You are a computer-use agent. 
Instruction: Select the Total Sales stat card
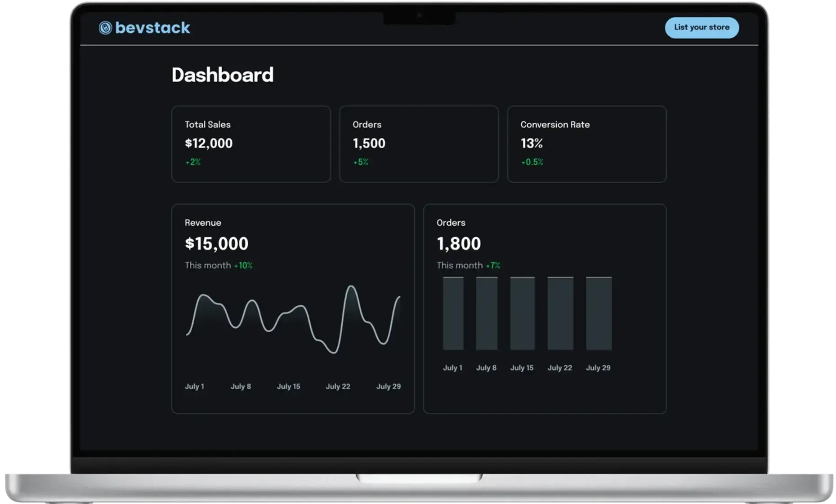coord(251,144)
